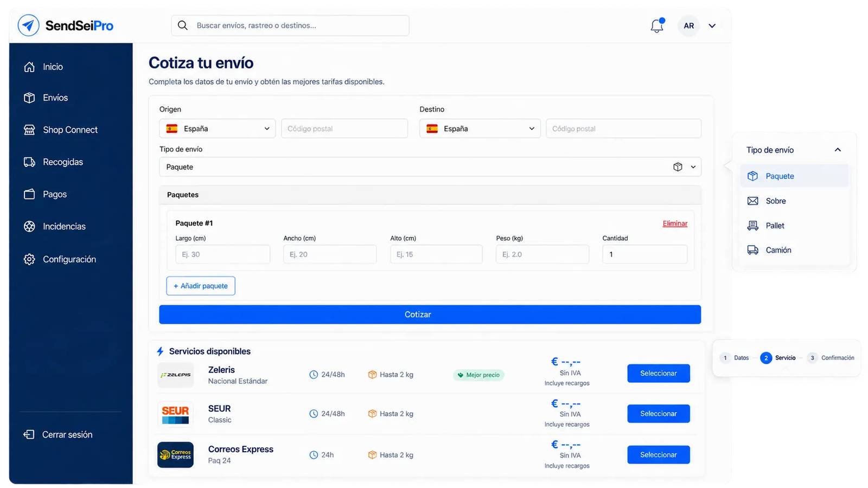This screenshot has height=488, width=868.
Task: Click the Alto (cm) input
Action: (x=436, y=254)
